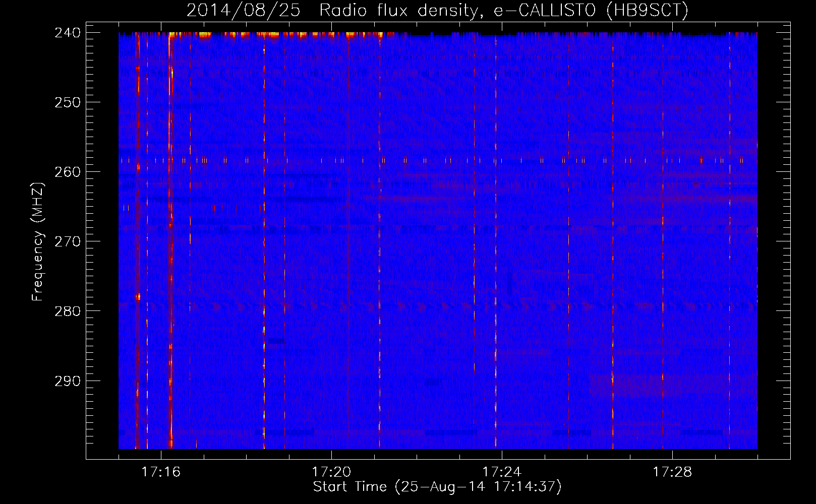Screen dimensions: 816x504
Task: Click the 240 frequency tick label
Action: 67,33
